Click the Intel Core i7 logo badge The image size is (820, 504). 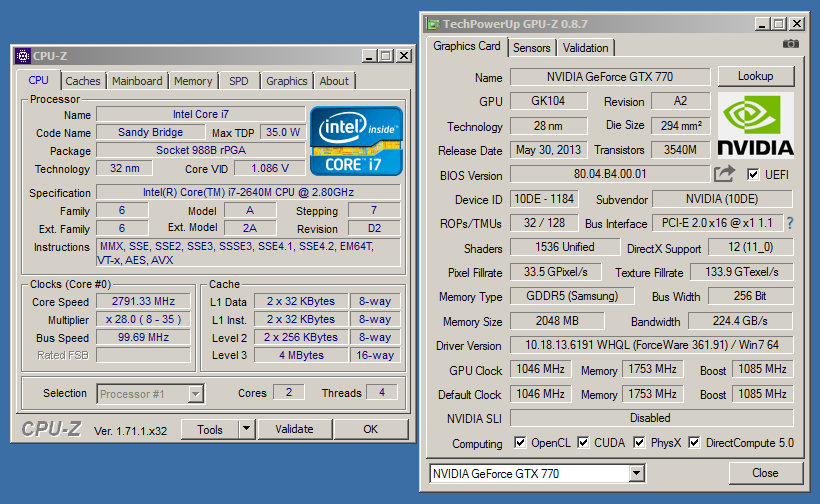tap(356, 141)
